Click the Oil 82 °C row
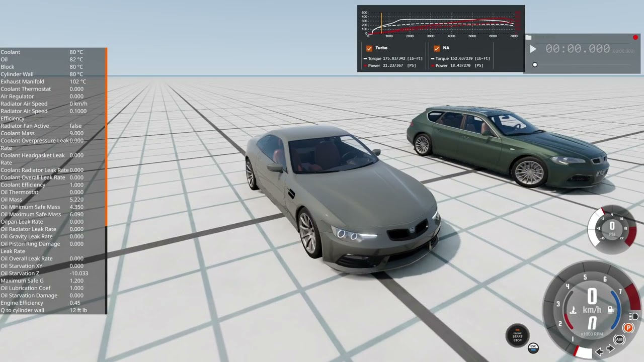Viewport: 644px width, 362px height. (x=53, y=59)
